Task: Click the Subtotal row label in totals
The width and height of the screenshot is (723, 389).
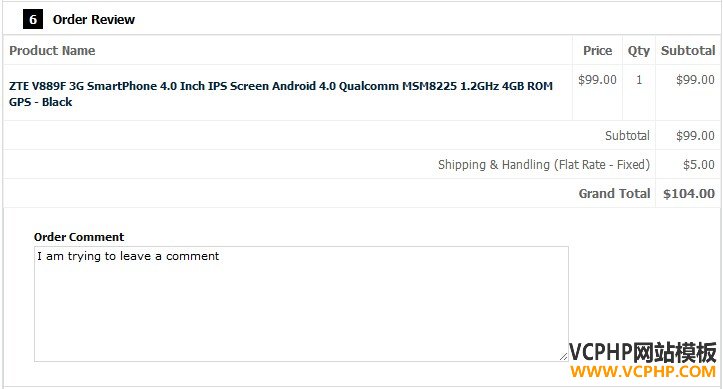Action: 627,136
